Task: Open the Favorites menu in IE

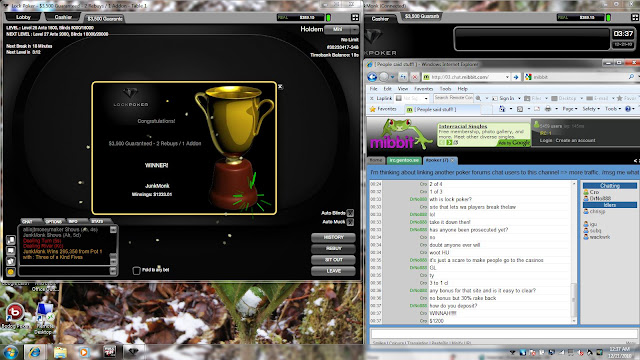Action: pos(424,89)
